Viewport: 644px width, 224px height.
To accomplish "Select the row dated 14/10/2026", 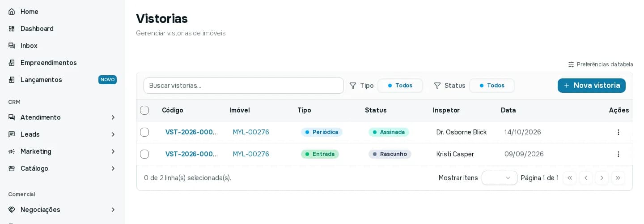I will (x=144, y=132).
